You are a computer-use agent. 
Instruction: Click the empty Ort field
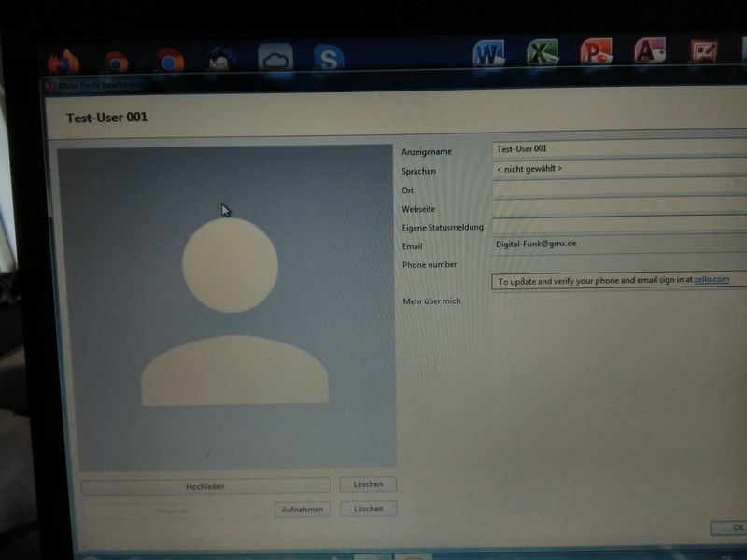coord(619,188)
